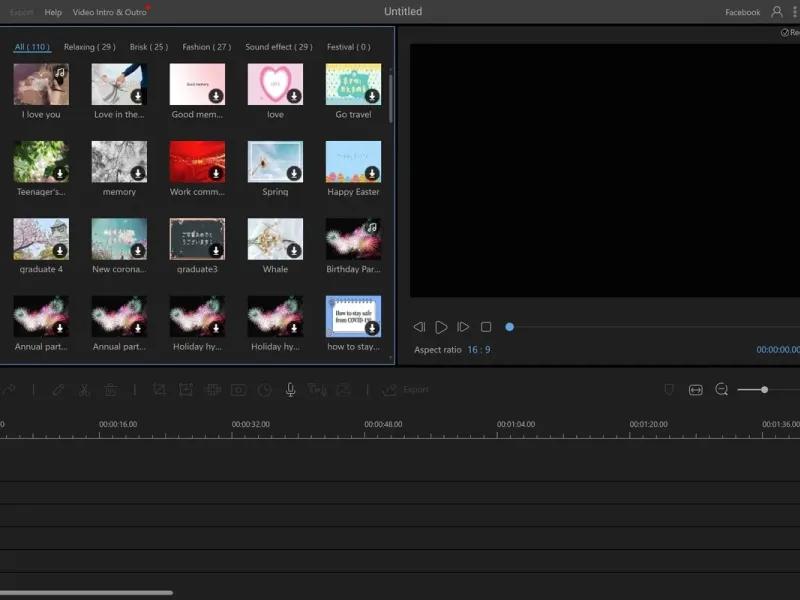Click the trash delete icon
This screenshot has width=800, height=600.
(110, 390)
